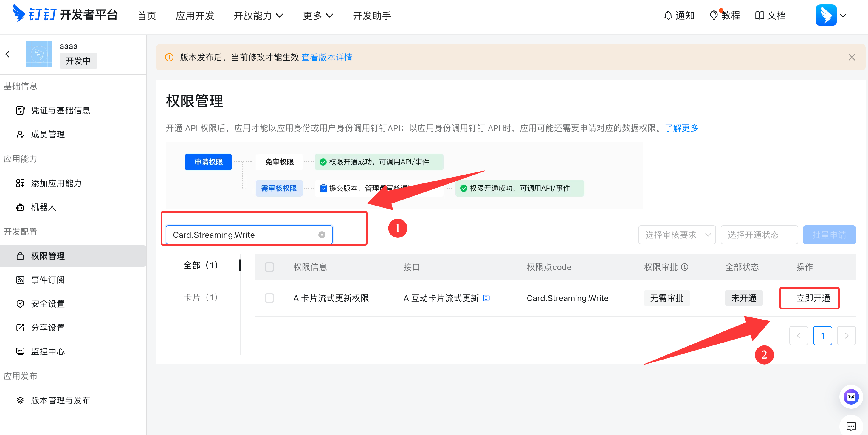Click the AI互动卡片流式更新 interface text
868x435 pixels.
441,298
